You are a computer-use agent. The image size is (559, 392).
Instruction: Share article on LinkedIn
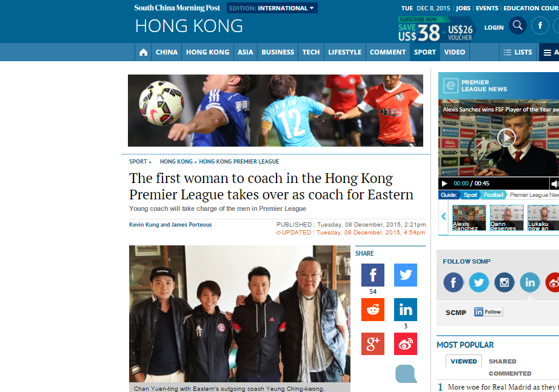(x=406, y=310)
